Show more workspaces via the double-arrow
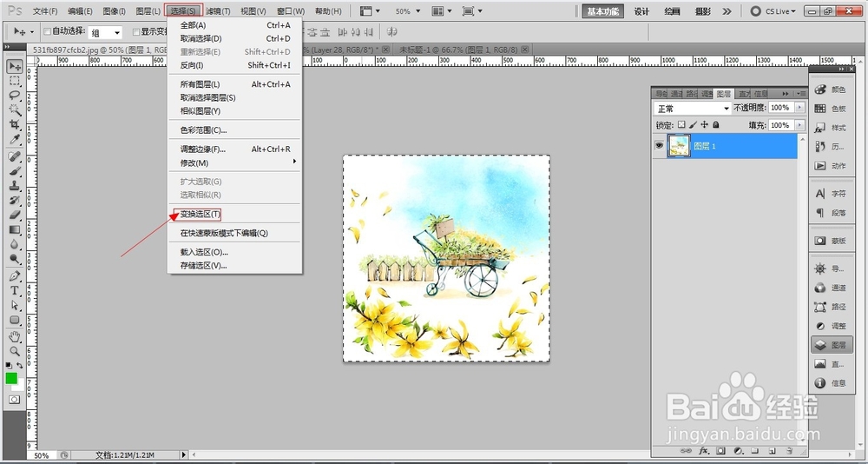 (727, 11)
